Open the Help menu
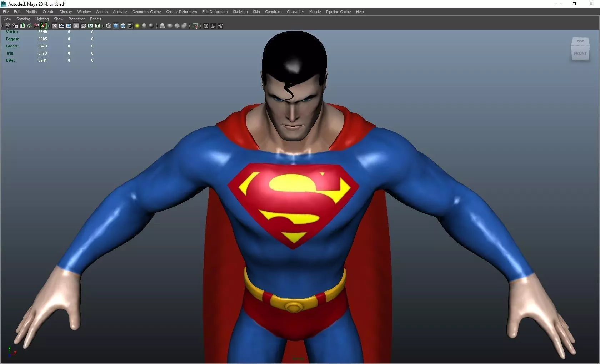This screenshot has width=600, height=364. click(360, 12)
